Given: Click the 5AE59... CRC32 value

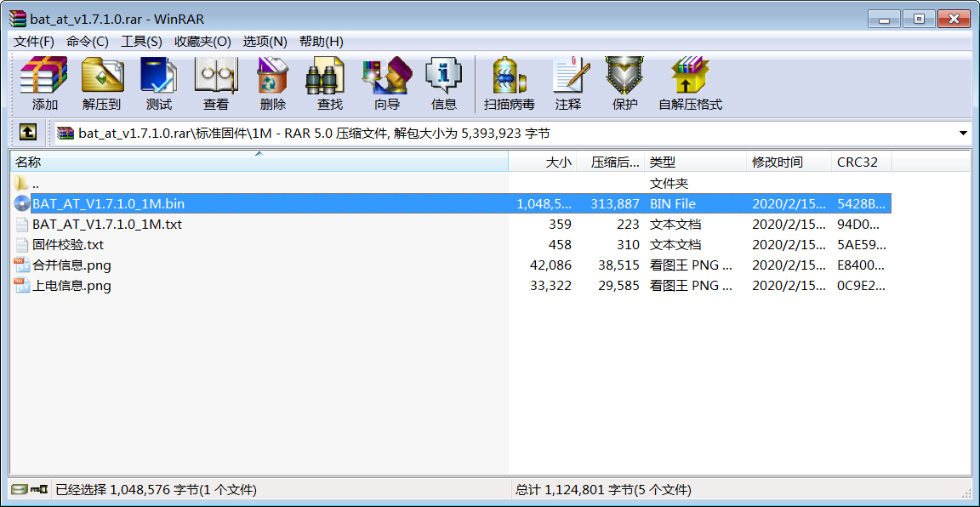Looking at the screenshot, I should point(861,245).
